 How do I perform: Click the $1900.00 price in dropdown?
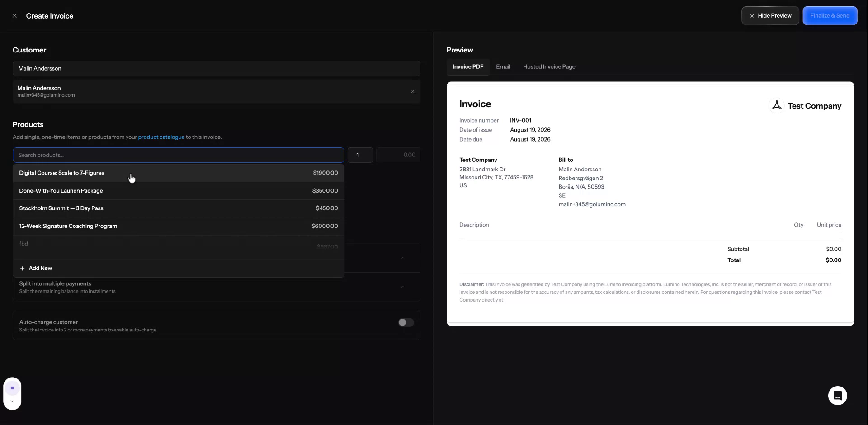coord(325,173)
